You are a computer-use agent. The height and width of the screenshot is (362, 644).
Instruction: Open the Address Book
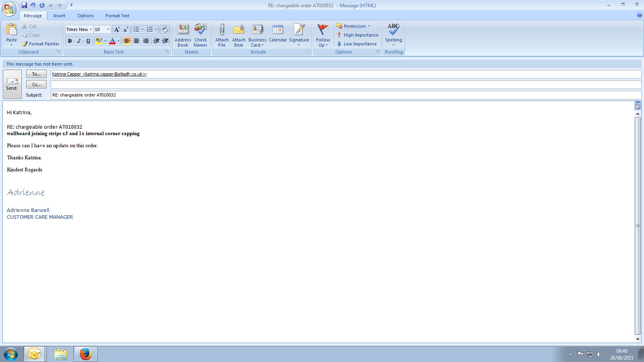click(x=183, y=35)
